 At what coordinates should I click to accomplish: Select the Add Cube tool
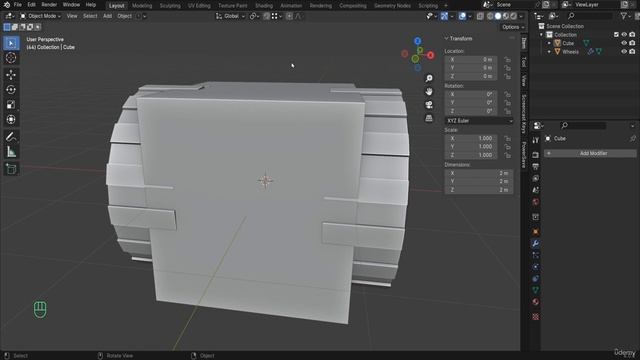11,169
